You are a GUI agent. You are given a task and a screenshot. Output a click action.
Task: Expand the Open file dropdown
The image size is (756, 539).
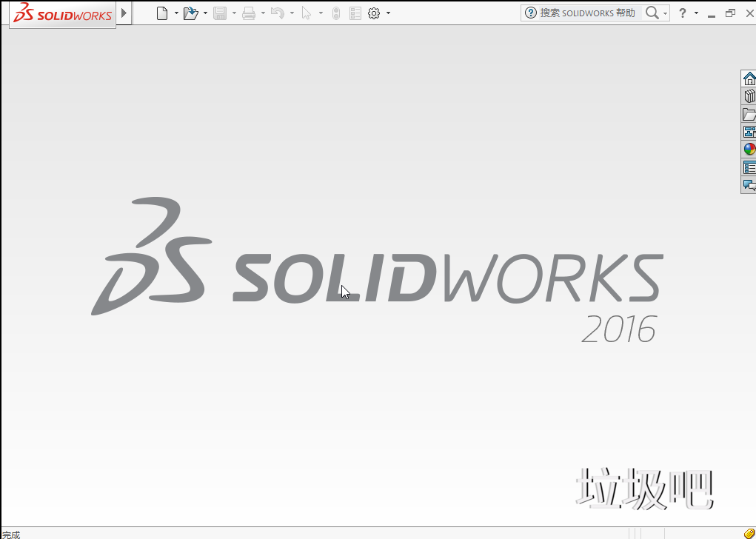(x=205, y=13)
